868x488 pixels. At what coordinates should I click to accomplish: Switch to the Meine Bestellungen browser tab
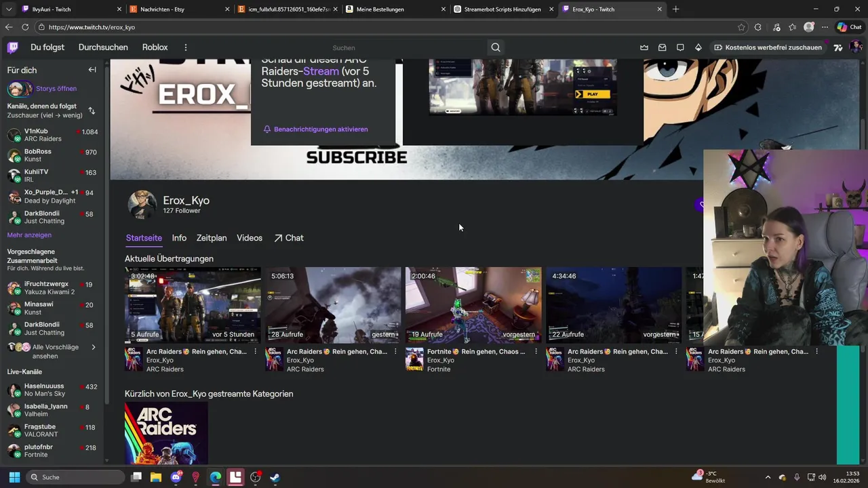click(396, 9)
